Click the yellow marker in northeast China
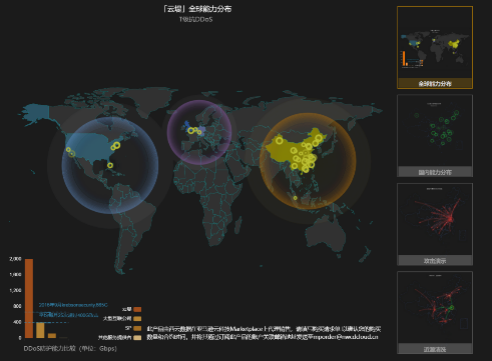 (319, 138)
